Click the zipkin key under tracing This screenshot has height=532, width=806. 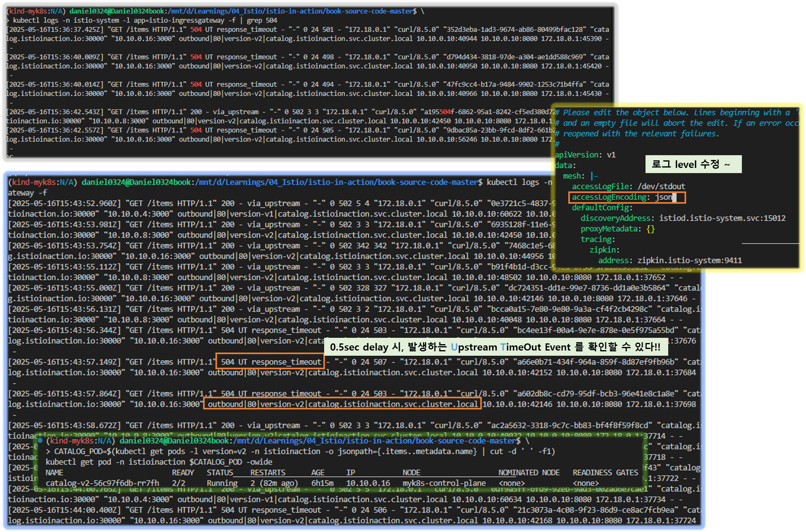tap(603, 250)
